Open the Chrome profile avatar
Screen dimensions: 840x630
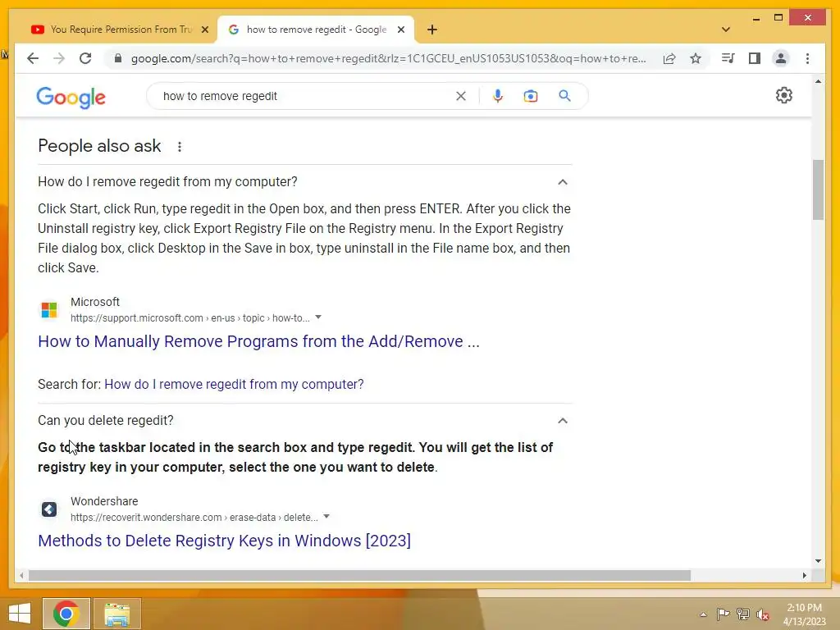tap(781, 58)
